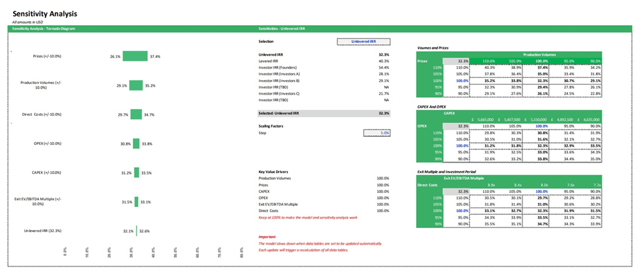Select the 35.5% cell in Direct Costs table
644x277 pixels.
482,224
